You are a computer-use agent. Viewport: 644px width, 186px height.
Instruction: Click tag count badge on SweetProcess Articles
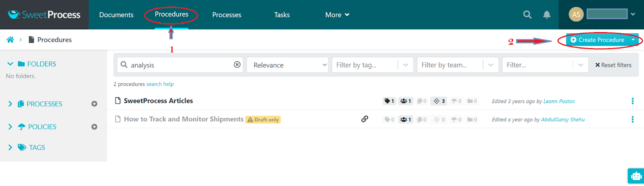coord(389,101)
